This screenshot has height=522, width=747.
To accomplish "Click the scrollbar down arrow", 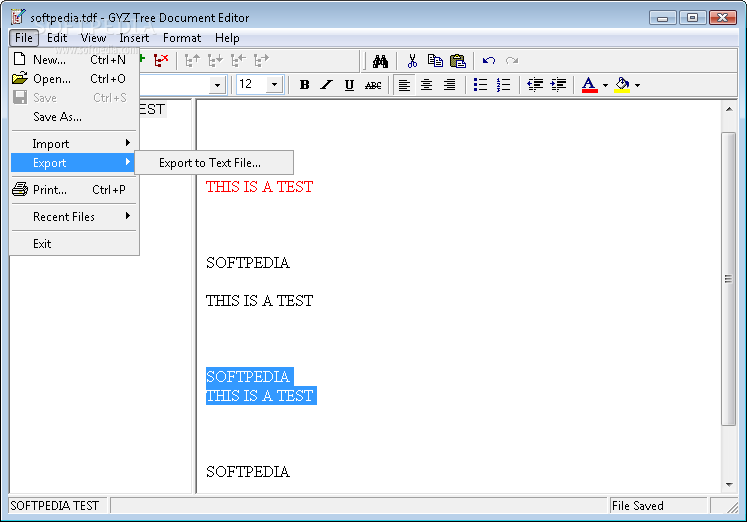I will [x=729, y=485].
